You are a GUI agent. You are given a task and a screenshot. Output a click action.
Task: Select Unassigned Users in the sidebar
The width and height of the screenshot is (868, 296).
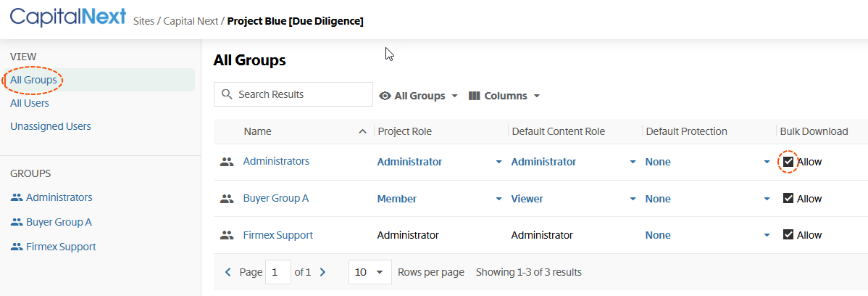coord(51,126)
